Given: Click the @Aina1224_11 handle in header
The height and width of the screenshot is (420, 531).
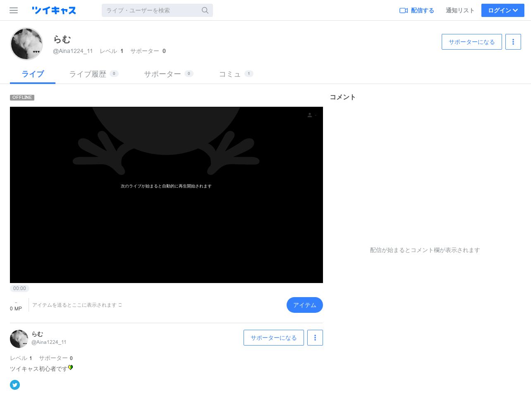Looking at the screenshot, I should [x=73, y=51].
